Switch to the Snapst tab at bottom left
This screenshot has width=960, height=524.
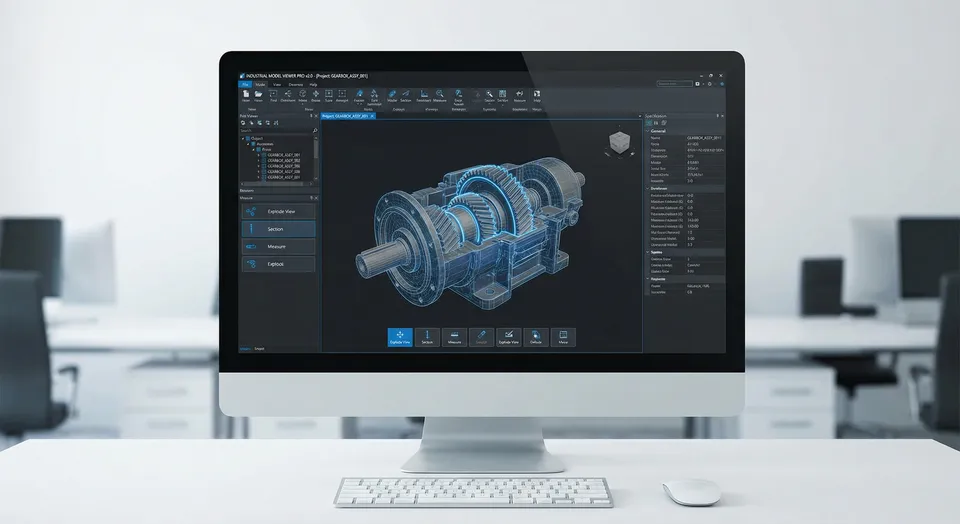(x=260, y=349)
